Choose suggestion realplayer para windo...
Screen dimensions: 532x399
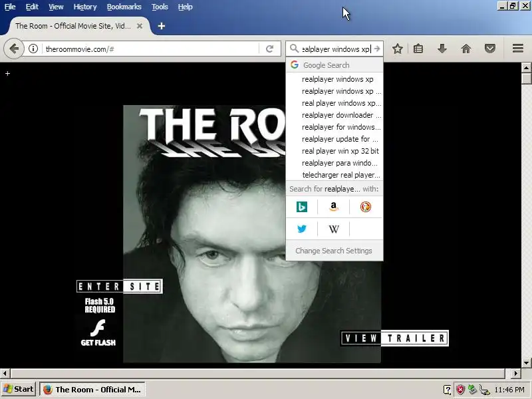(334, 163)
